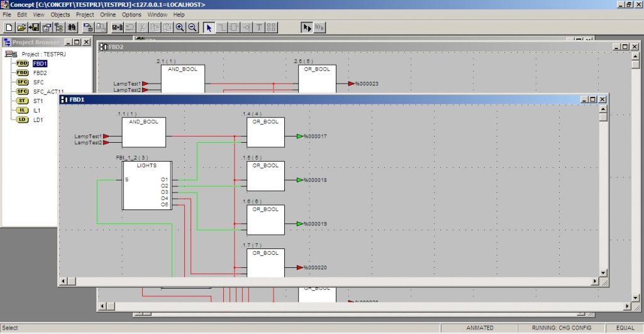Select the ST1 section in Project Browser
This screenshot has height=334, width=644.
click(38, 101)
